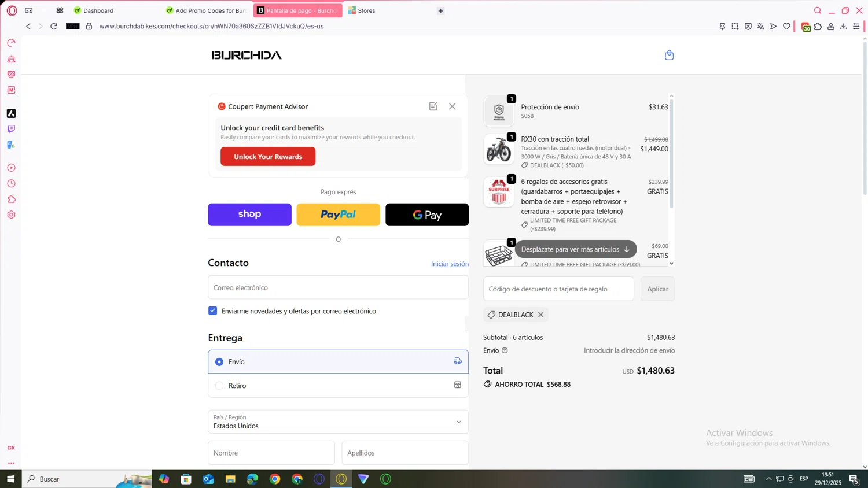
Task: Open Windows notification center icon
Action: click(x=854, y=479)
